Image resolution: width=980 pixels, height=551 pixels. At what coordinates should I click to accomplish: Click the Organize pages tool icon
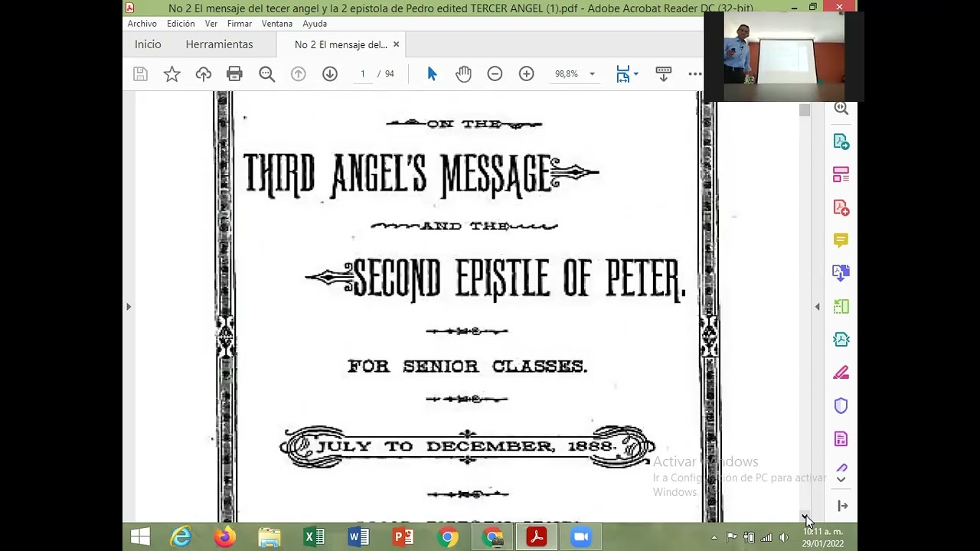coord(841,174)
